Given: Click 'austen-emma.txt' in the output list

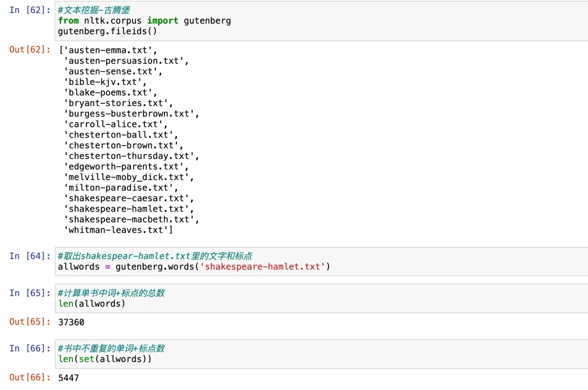Looking at the screenshot, I should [105, 50].
